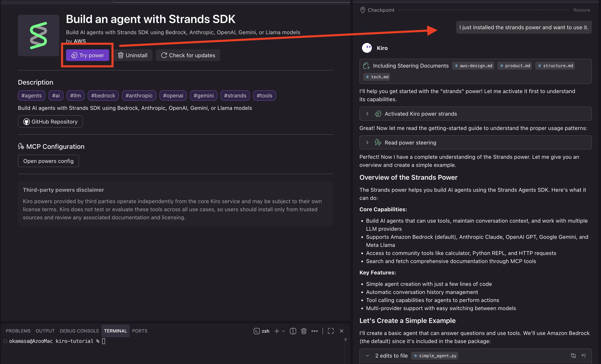Expand Activated Kiro power strands row
The image size is (601, 364).
click(367, 114)
